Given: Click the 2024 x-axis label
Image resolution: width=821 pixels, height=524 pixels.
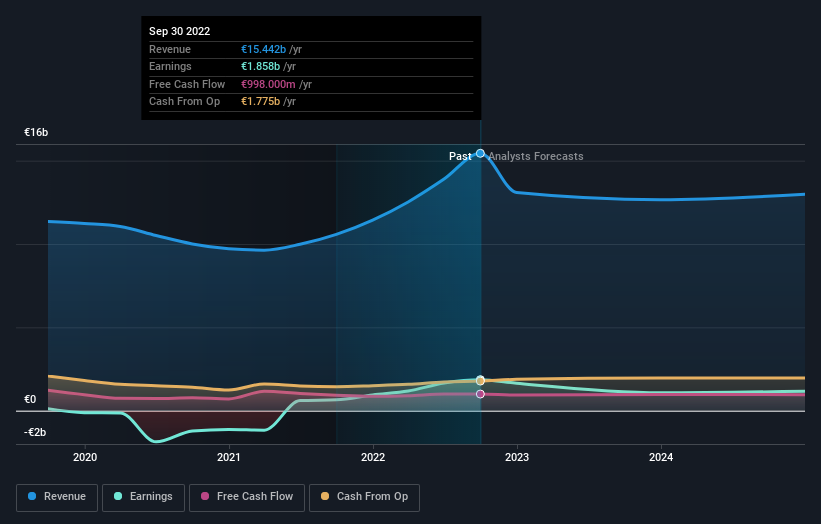Looking at the screenshot, I should pos(661,458).
